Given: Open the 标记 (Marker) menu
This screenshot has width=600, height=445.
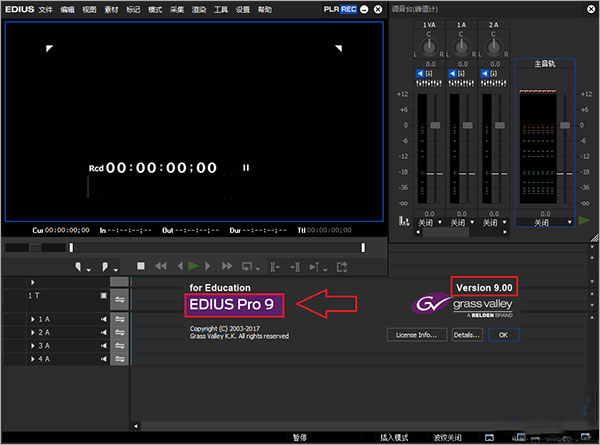Looking at the screenshot, I should pos(133,10).
